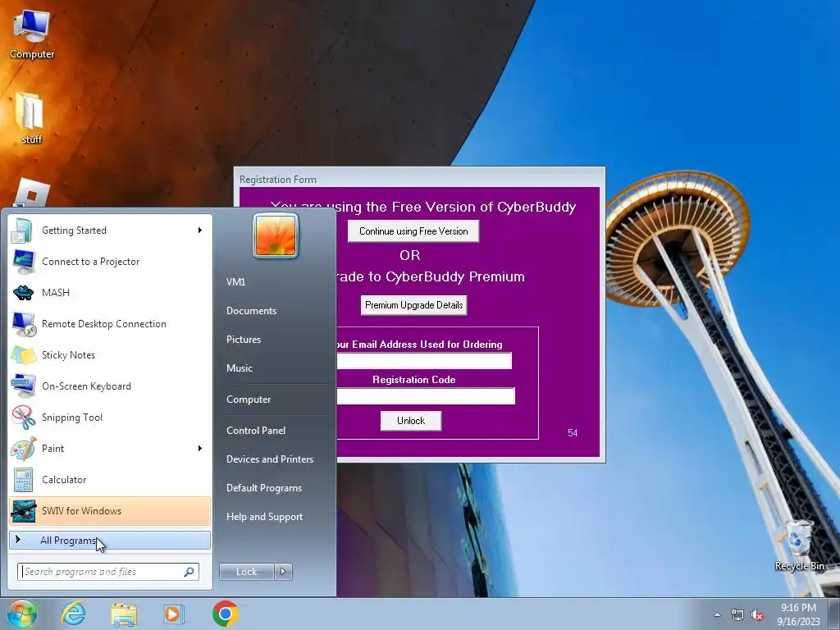Open Google Chrome from the taskbar
This screenshot has height=630, width=840.
click(x=225, y=614)
